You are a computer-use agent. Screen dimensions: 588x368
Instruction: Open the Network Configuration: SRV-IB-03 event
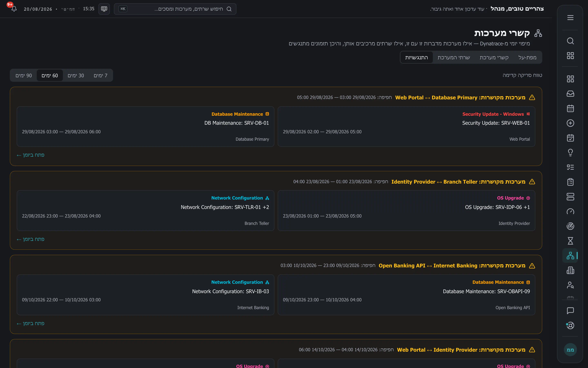[146, 295]
